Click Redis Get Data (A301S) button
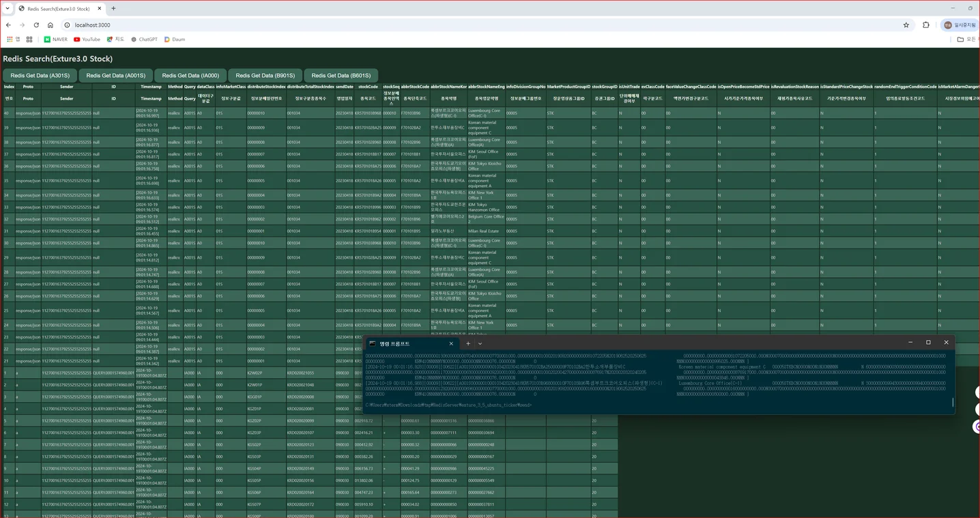The height and width of the screenshot is (518, 980). pyautogui.click(x=40, y=76)
